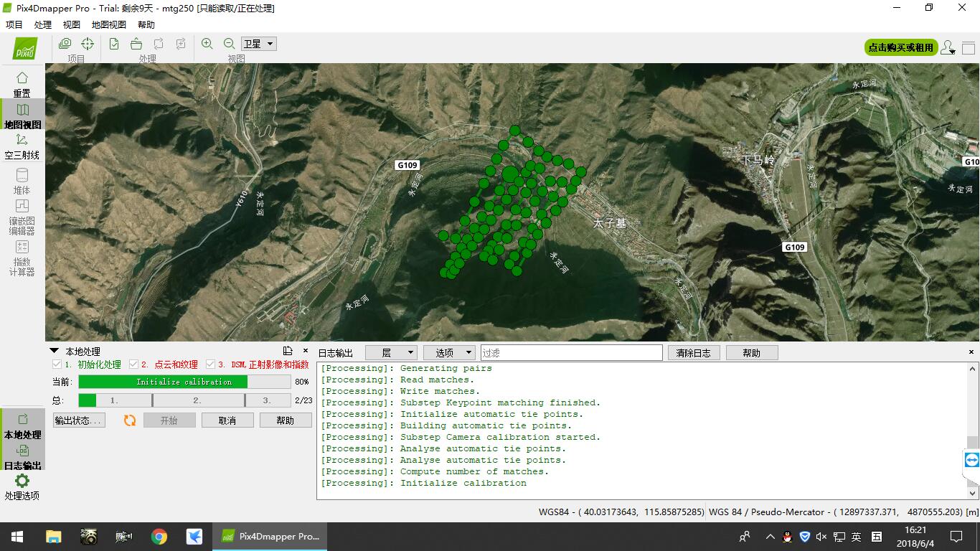
Task: Undock the 本地处理 panel
Action: click(x=288, y=351)
